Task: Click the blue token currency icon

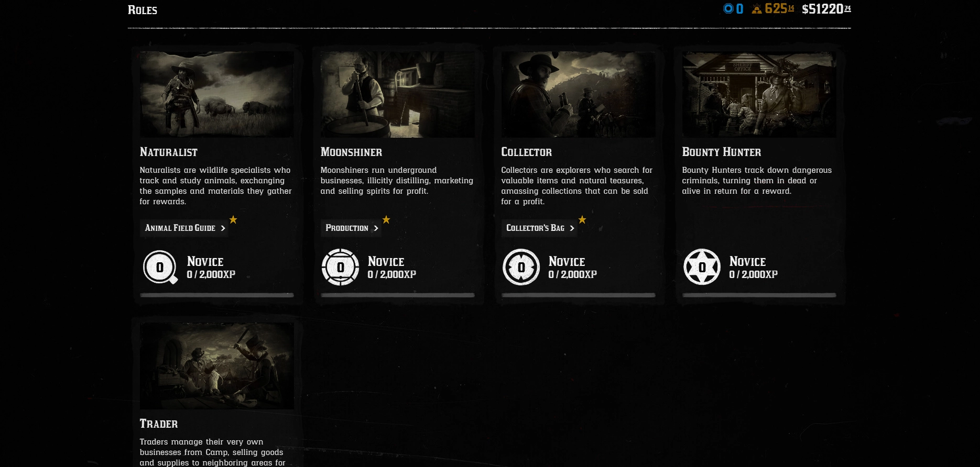Action: pyautogui.click(x=728, y=8)
